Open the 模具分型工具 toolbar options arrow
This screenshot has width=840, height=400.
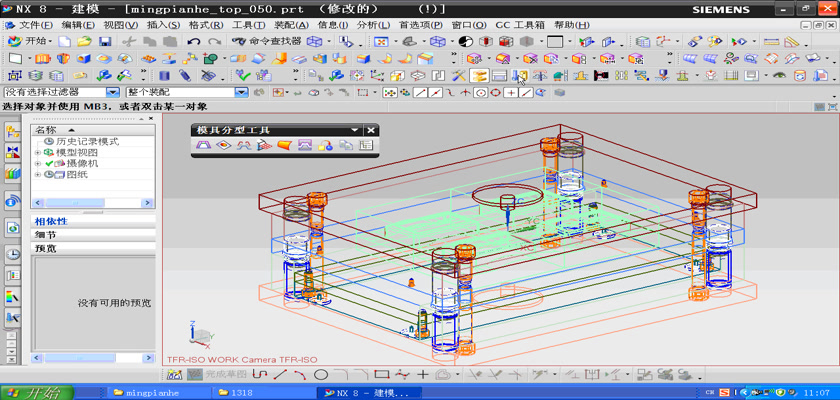point(354,130)
